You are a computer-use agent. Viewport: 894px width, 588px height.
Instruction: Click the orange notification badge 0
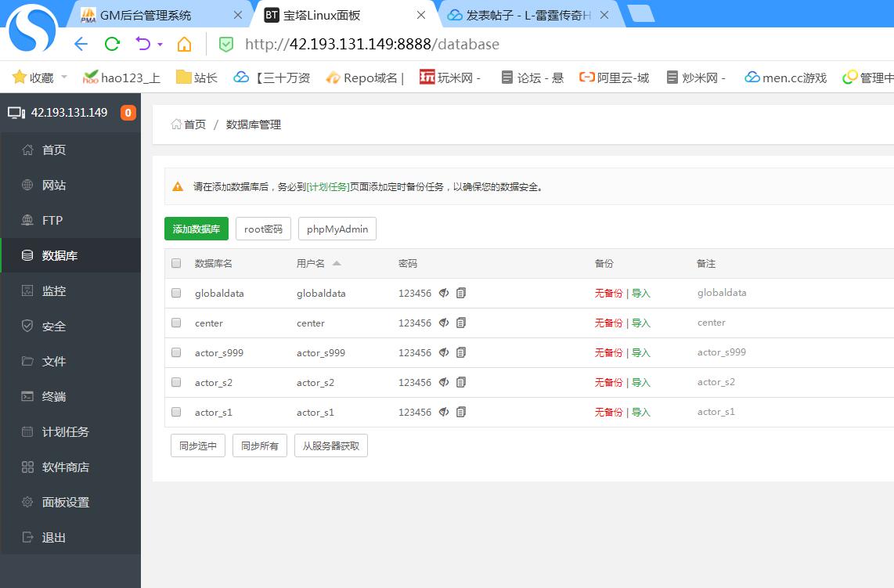(x=128, y=113)
